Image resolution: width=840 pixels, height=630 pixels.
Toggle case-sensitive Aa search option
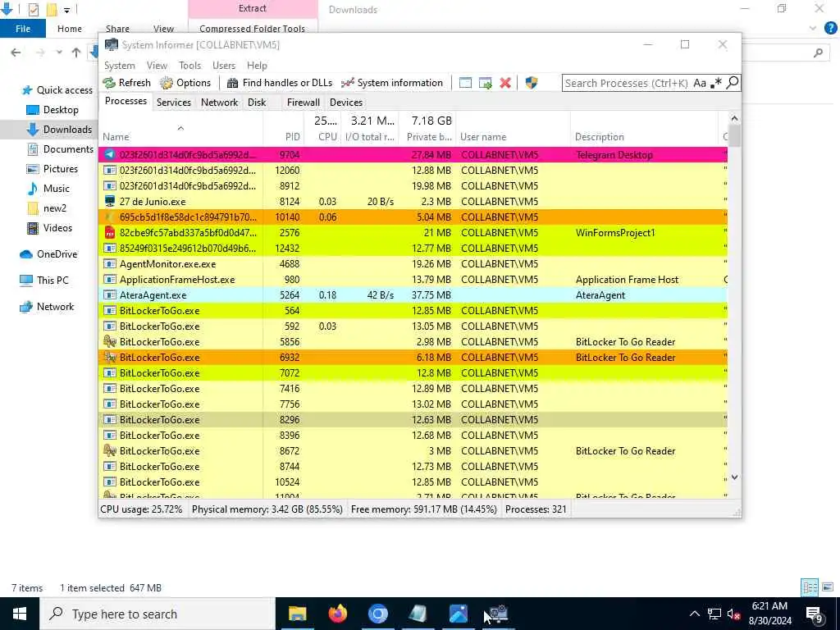click(699, 83)
